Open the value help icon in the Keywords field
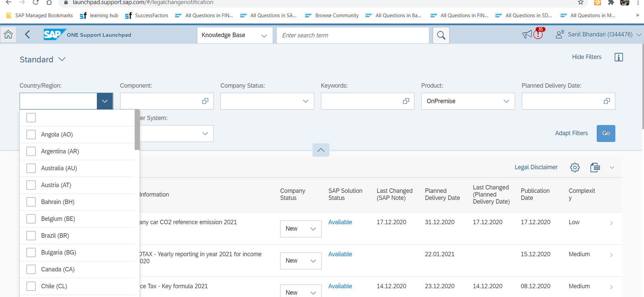The height and width of the screenshot is (297, 644). tap(406, 101)
